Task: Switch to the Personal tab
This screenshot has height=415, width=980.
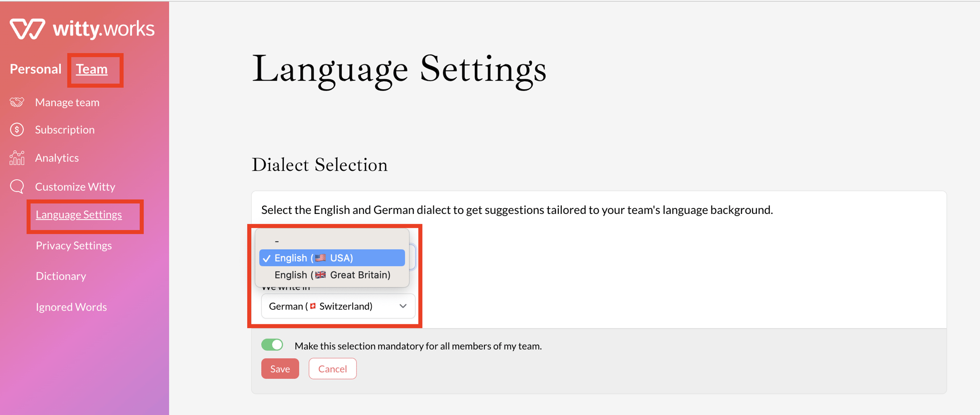Action: [x=36, y=69]
